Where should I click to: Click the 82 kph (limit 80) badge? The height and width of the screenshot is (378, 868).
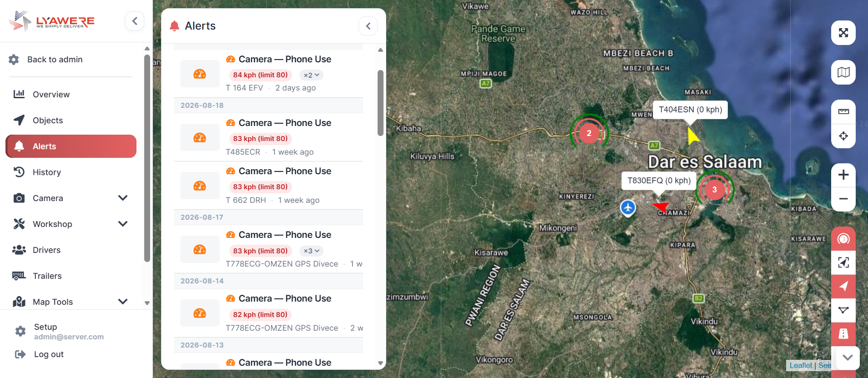(x=260, y=315)
